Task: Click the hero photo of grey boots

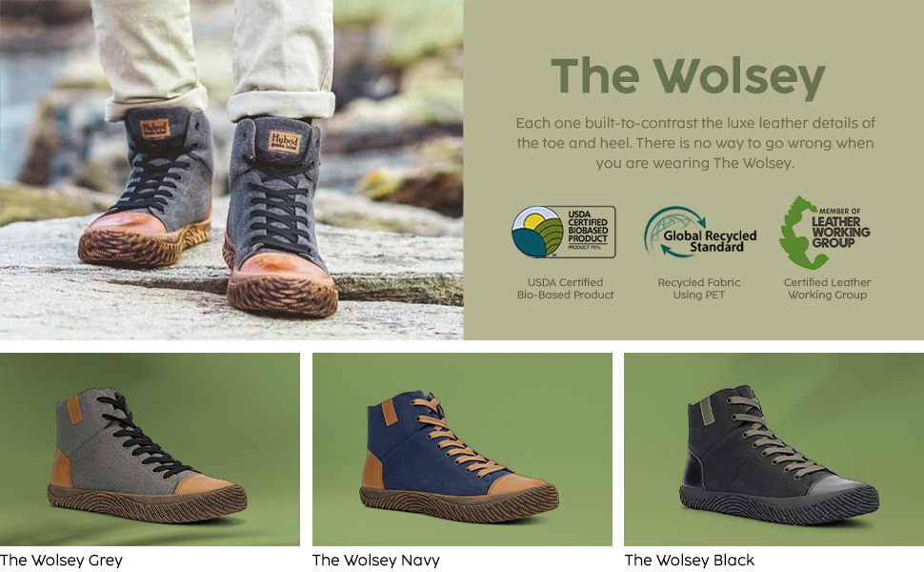Action: click(x=231, y=170)
